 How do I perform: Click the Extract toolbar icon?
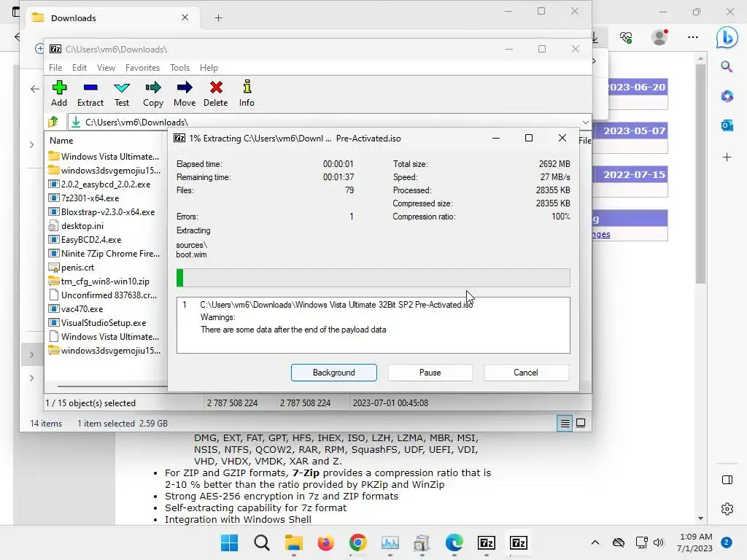click(x=90, y=93)
